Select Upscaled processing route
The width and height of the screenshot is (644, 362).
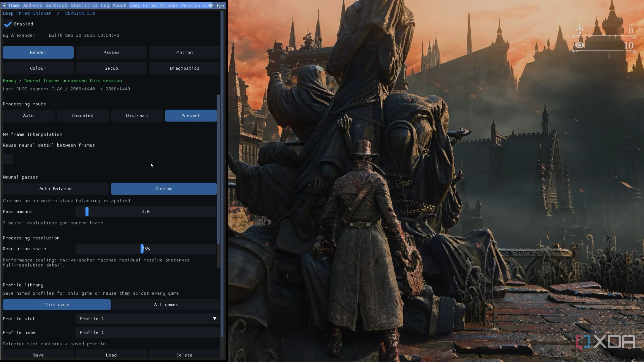tap(83, 116)
